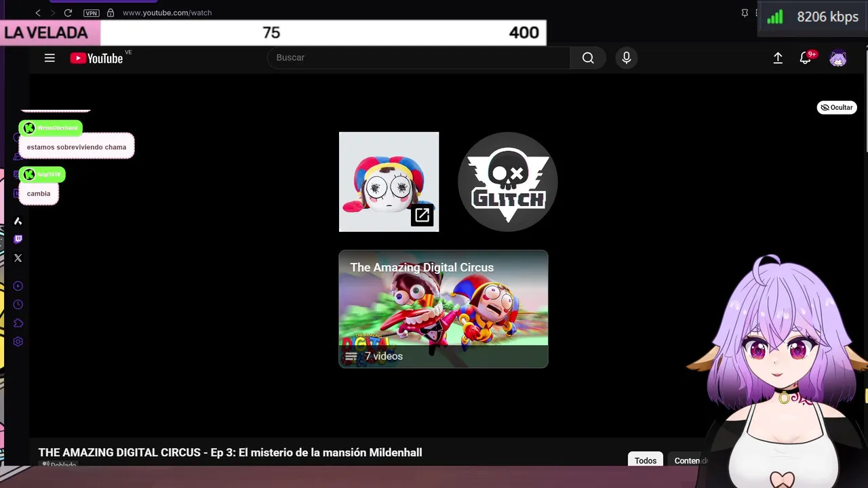
Task: Click the 'estamos sobreviviendo chama' chat message
Action: tap(77, 147)
